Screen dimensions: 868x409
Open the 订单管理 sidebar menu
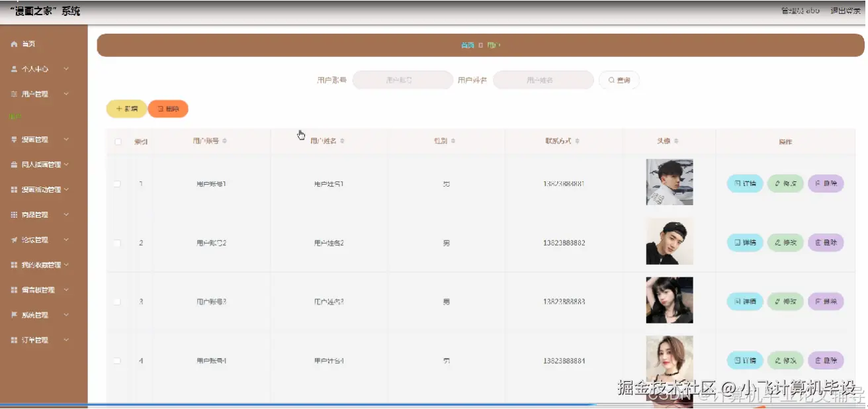[x=44, y=340]
